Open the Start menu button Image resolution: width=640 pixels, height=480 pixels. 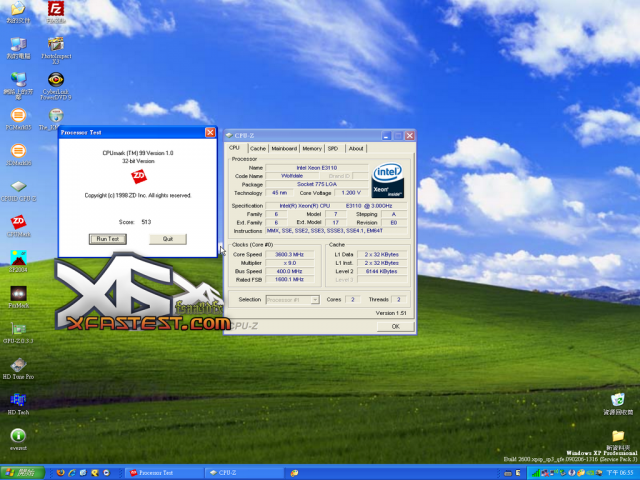click(x=22, y=473)
